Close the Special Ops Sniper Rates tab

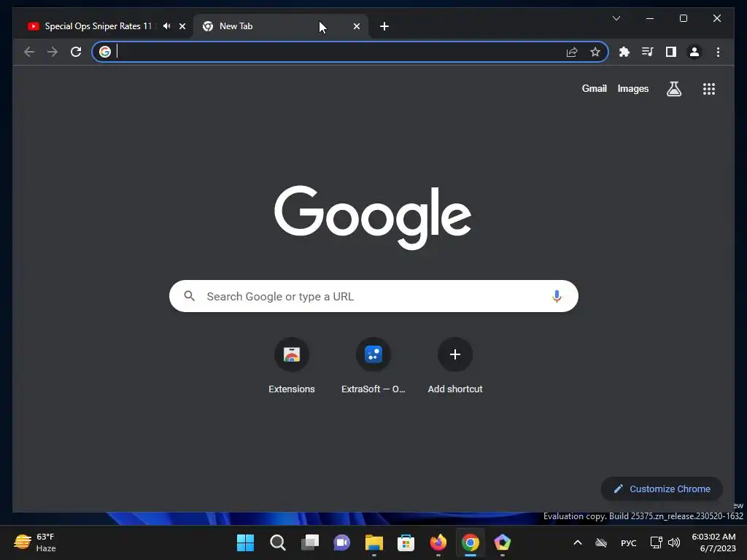tap(182, 26)
